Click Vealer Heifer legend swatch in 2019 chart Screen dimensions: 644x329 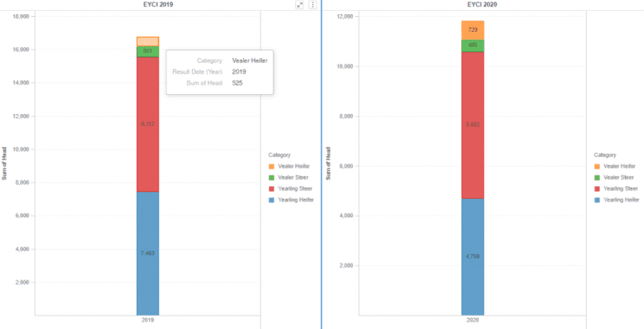pos(272,166)
